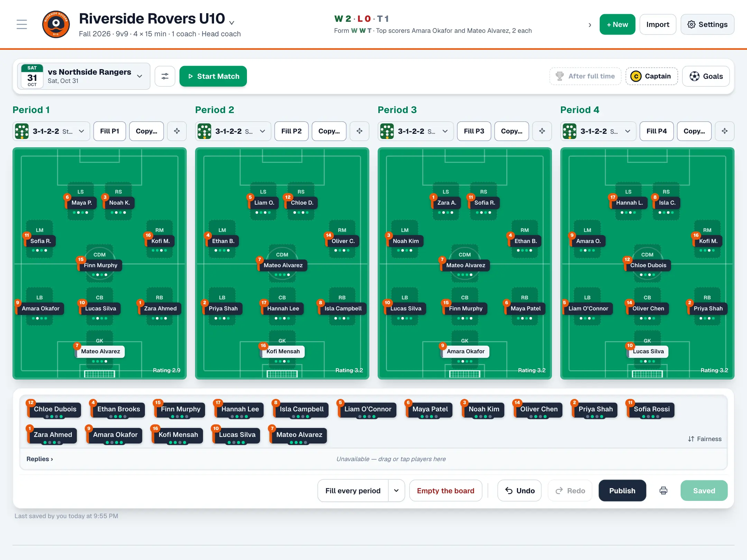This screenshot has width=747, height=560.
Task: Click the Publish button
Action: [x=622, y=491]
